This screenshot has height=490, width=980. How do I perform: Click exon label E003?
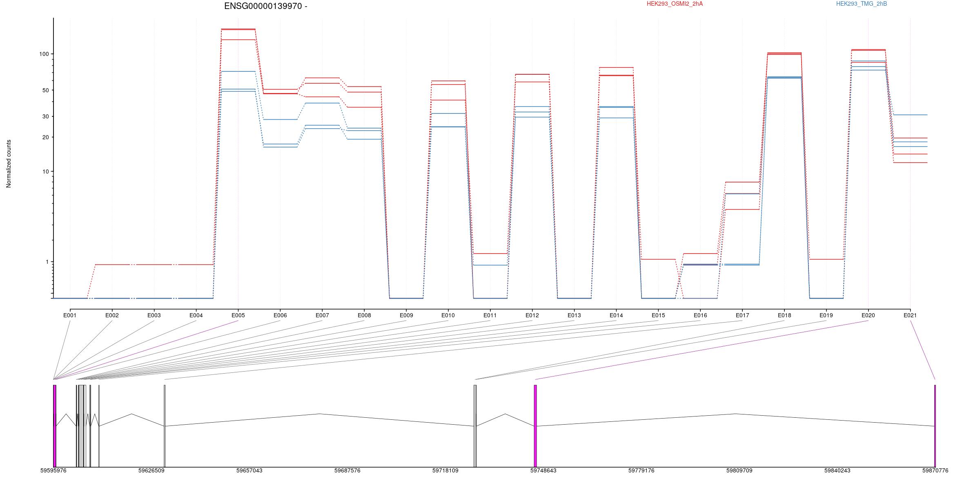click(154, 315)
